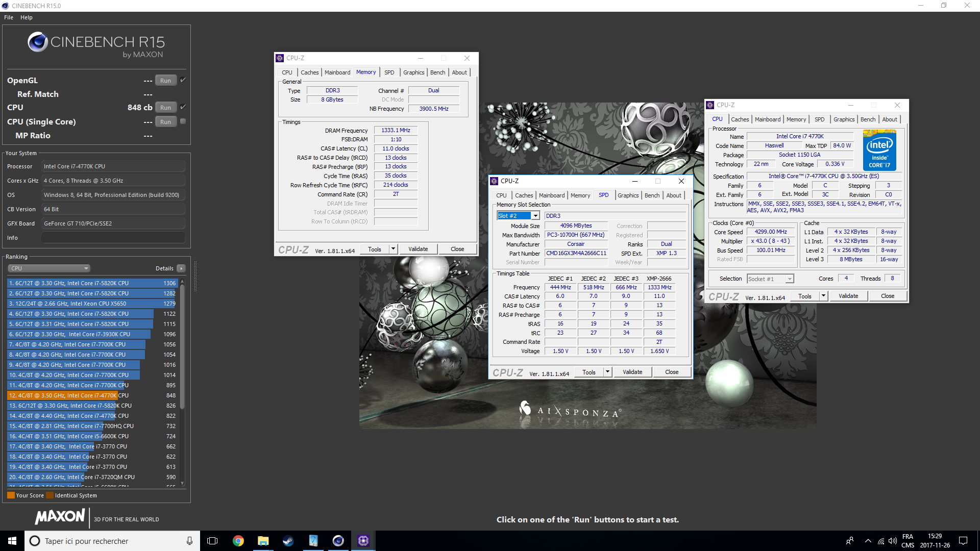Click the Info input field
This screenshot has width=980, height=551.
pyautogui.click(x=113, y=238)
